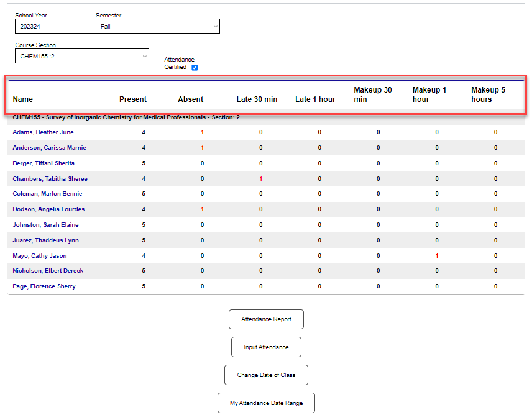Select student Adams, Heather June
The image size is (532, 415).
click(x=43, y=132)
